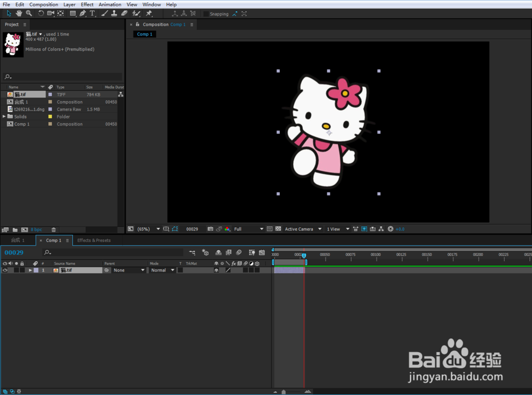Image resolution: width=532 pixels, height=395 pixels.
Task: Toggle shy switch on 猫.tif layer
Action: (x=216, y=270)
